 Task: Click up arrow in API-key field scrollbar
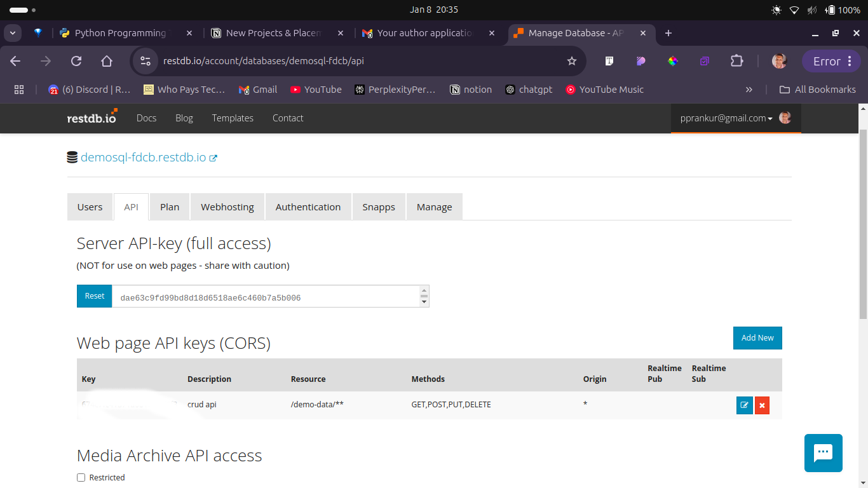(x=424, y=290)
